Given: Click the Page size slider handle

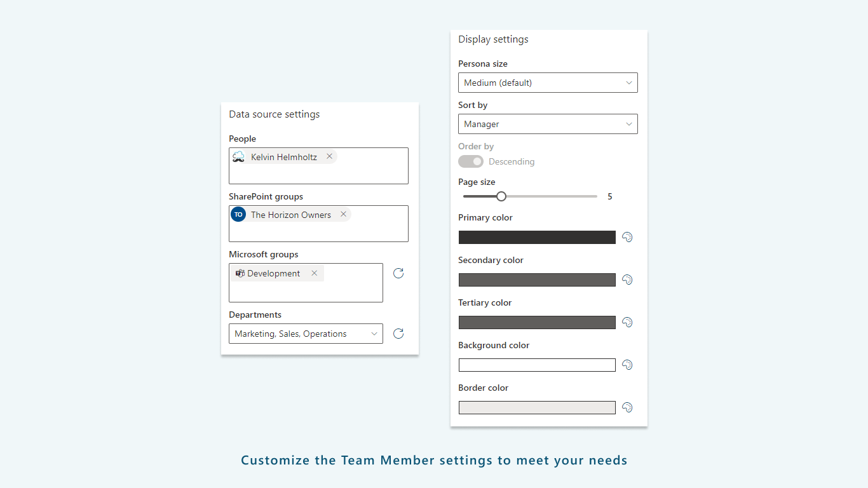Looking at the screenshot, I should pos(501,196).
